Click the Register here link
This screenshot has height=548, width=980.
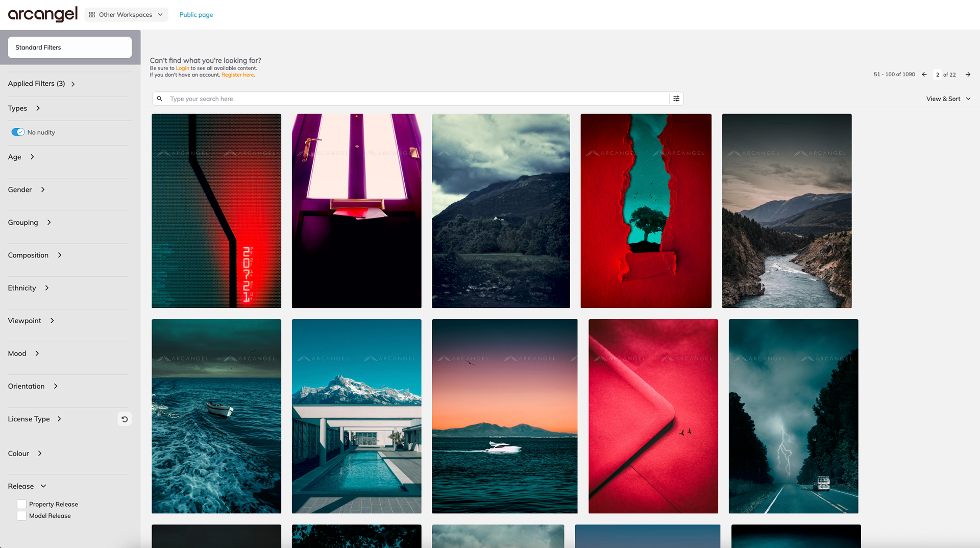point(237,75)
